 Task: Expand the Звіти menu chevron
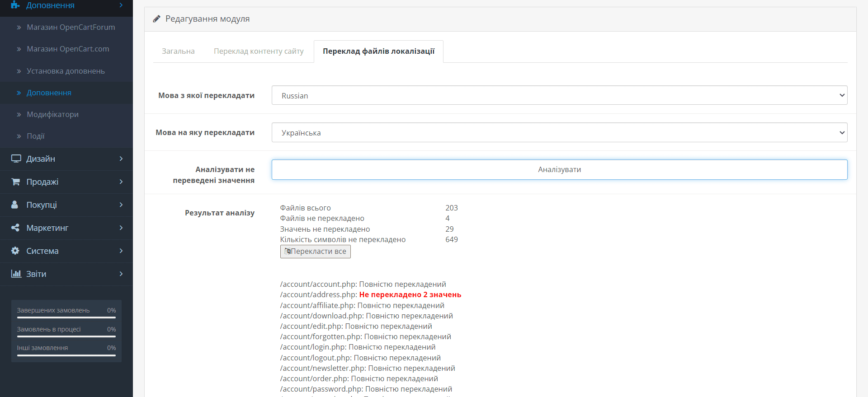pyautogui.click(x=121, y=274)
